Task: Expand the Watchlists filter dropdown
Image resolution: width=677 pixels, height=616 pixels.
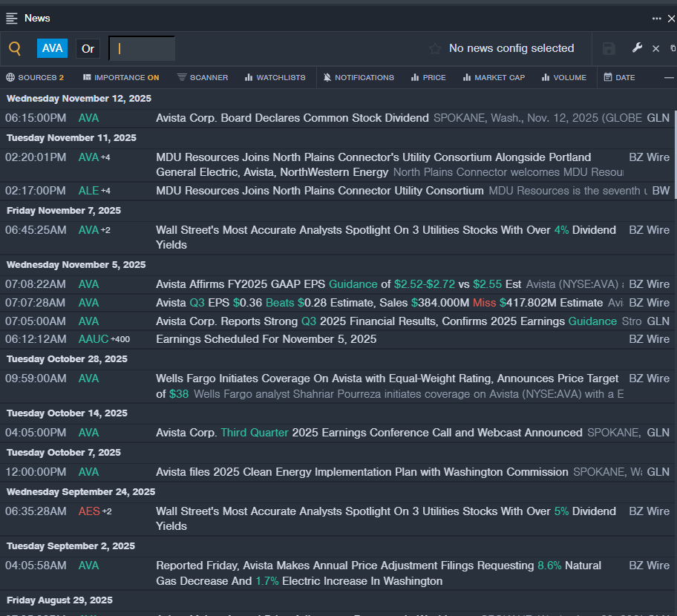Action: [x=275, y=77]
